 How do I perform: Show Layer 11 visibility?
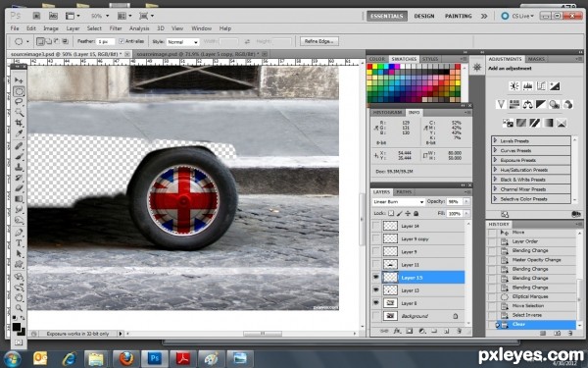(x=375, y=265)
